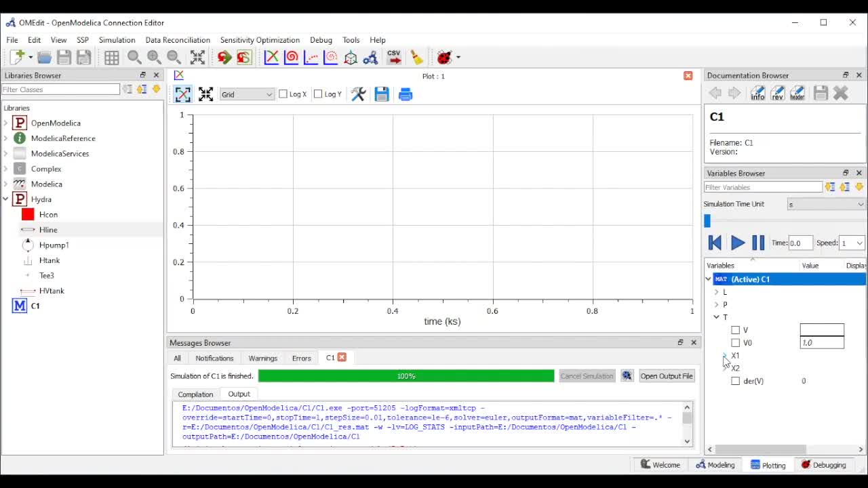Click the Pause simulation button
This screenshot has height=488, width=868.
[758, 243]
